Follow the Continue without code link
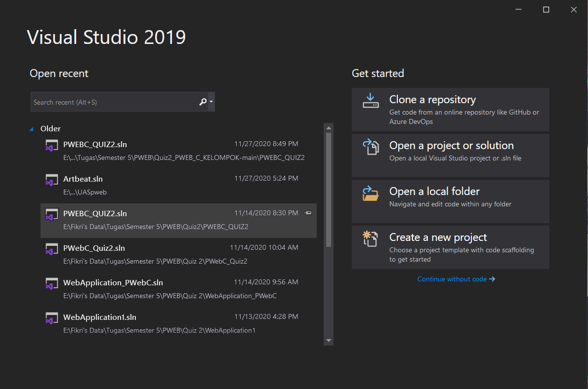The image size is (588, 389). tap(456, 279)
